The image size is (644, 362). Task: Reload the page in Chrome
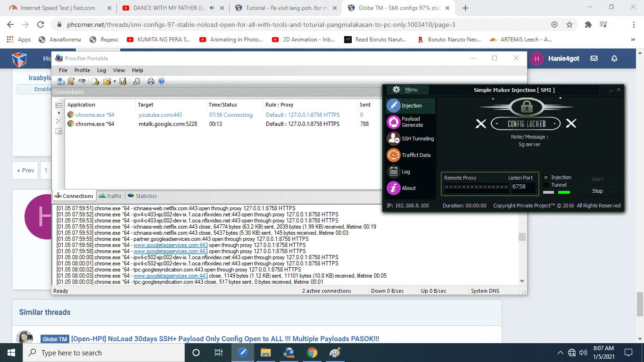pyautogui.click(x=41, y=25)
